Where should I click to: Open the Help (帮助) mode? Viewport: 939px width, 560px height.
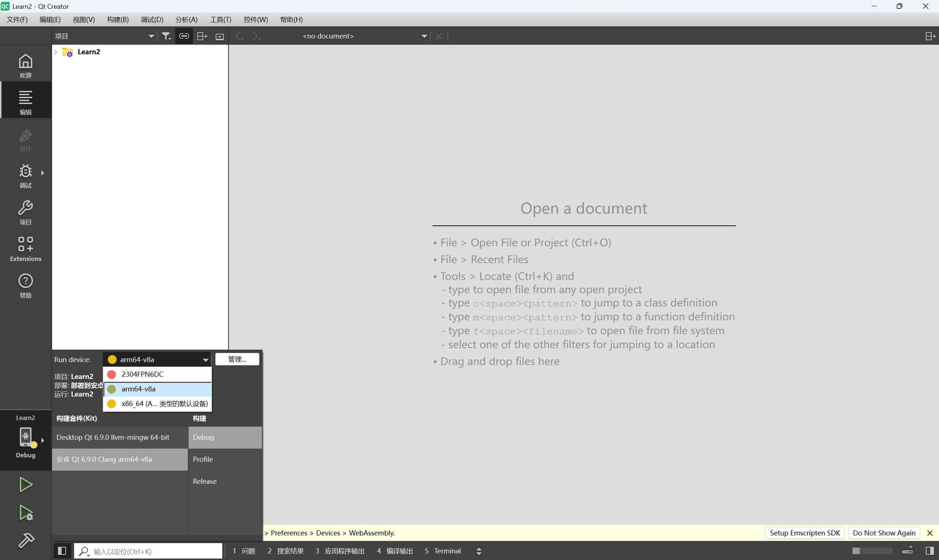coord(26,286)
